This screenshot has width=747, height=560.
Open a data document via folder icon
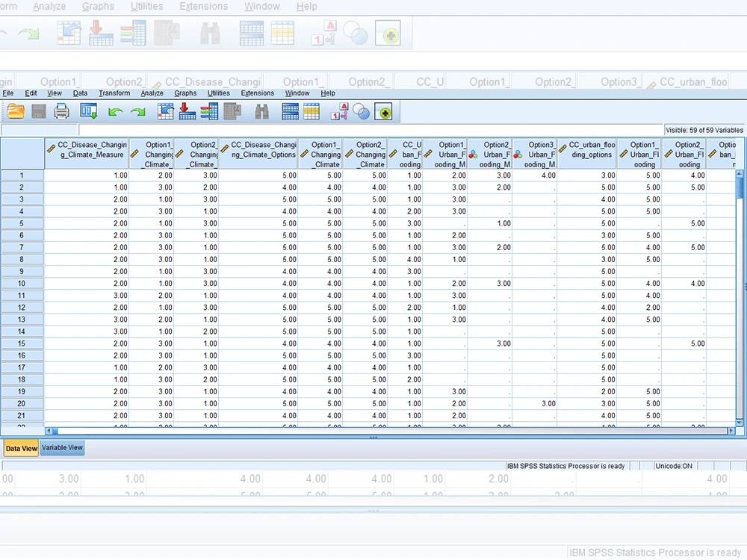(16, 112)
